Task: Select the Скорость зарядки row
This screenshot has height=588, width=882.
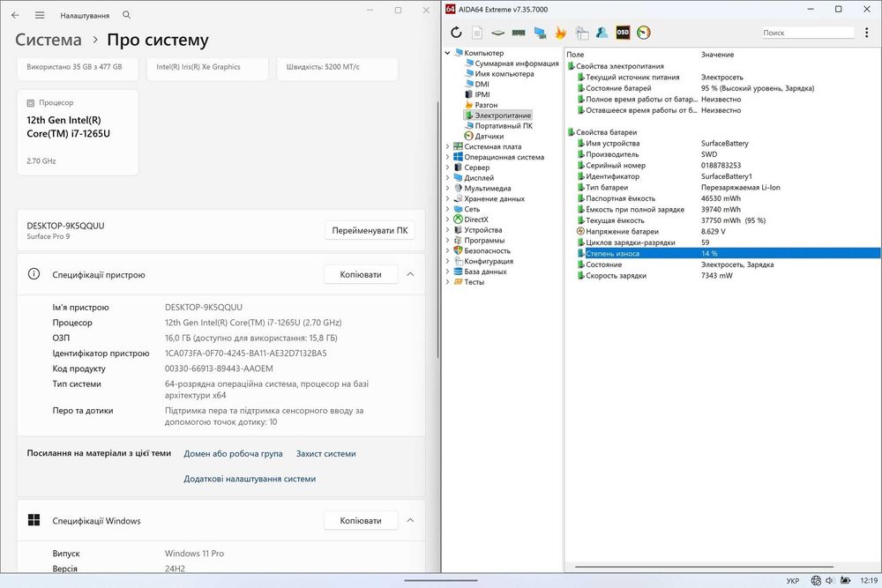Action: 729,275
